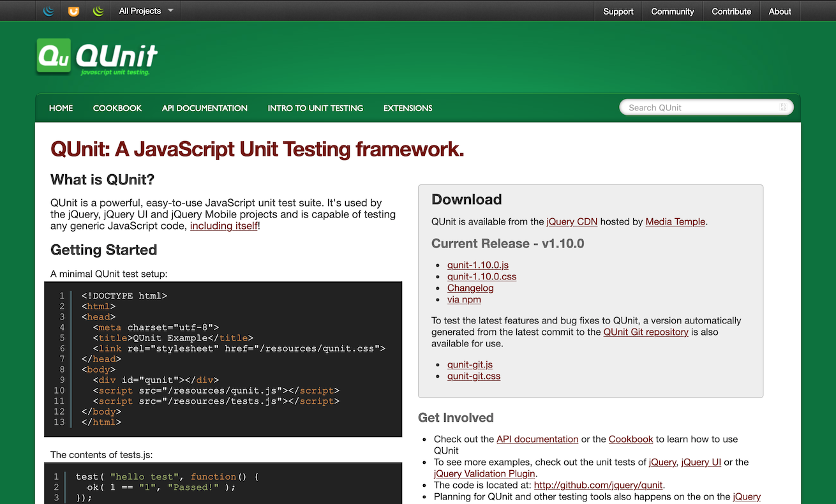Open the jQuery CDN link
The height and width of the screenshot is (504, 836).
coord(572,221)
